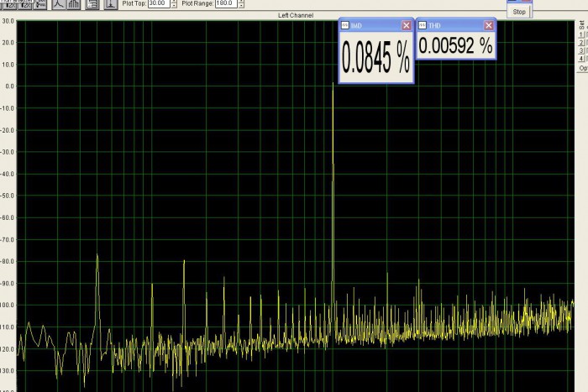Screen dimensions: 588x392
Task: Click the Stop button
Action: click(x=519, y=12)
